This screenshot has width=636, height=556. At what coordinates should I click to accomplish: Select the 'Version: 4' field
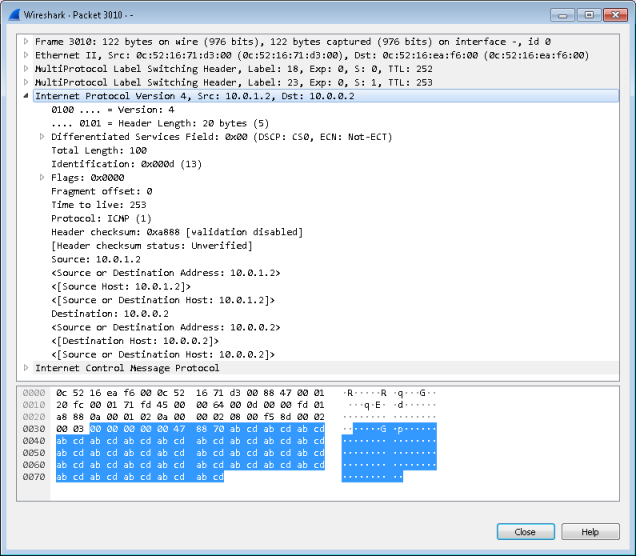coord(113,109)
